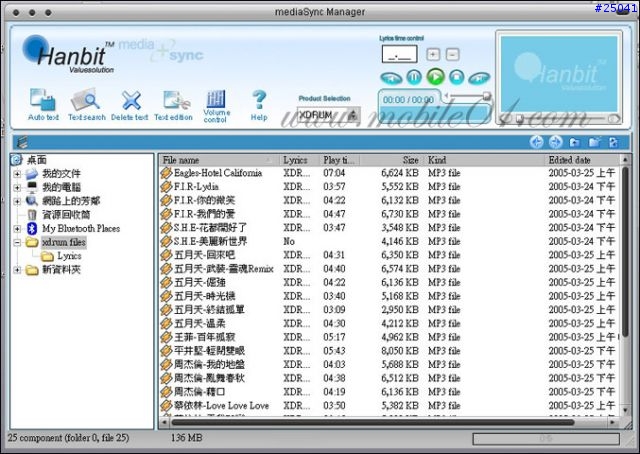Select the Eagles-Hotel California file
This screenshot has width=640, height=454.
tap(218, 173)
